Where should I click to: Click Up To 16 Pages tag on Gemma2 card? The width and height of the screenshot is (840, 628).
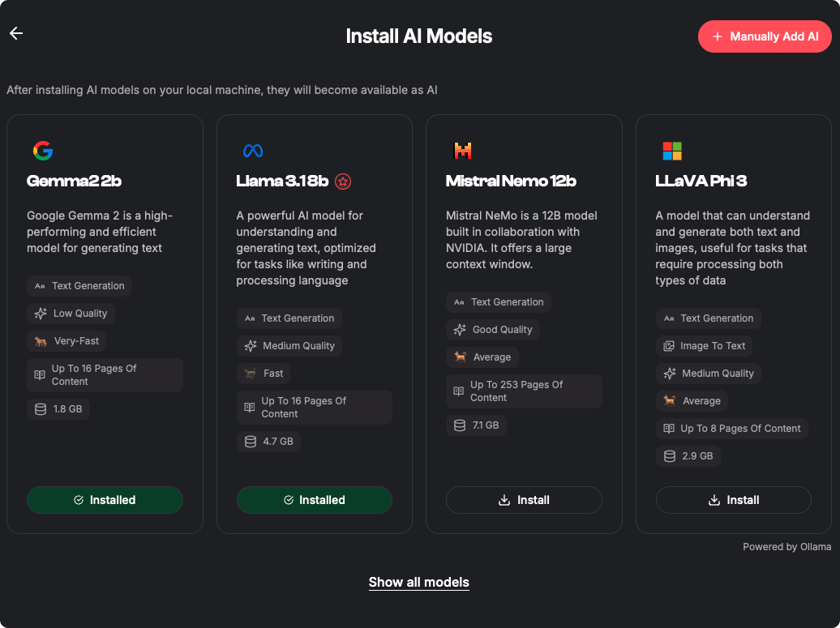point(105,374)
